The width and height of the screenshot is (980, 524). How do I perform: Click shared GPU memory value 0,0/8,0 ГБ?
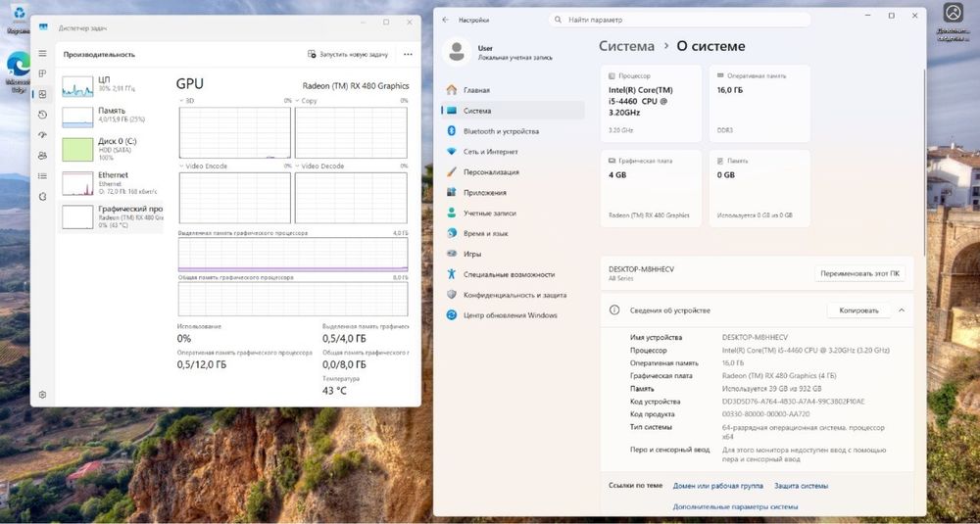(344, 364)
